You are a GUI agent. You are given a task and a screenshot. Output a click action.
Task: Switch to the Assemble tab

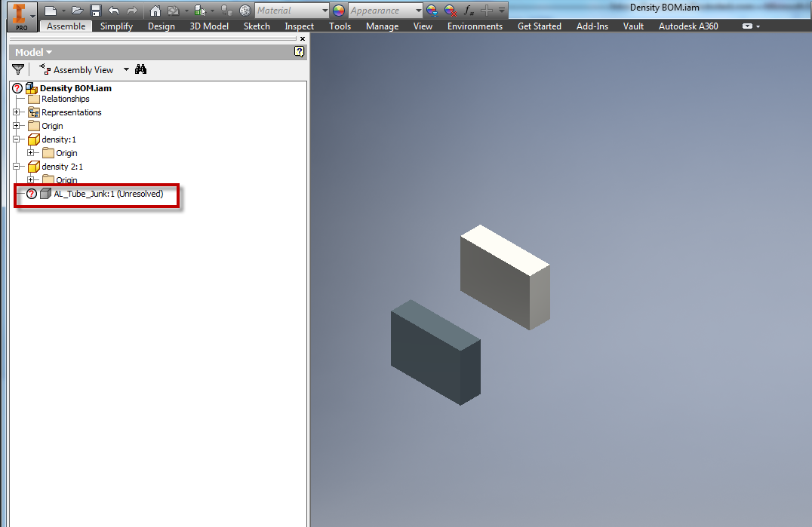click(66, 26)
